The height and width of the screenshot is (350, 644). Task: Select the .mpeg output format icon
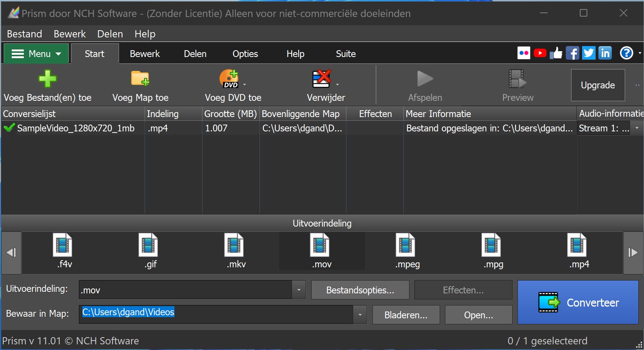pyautogui.click(x=406, y=245)
